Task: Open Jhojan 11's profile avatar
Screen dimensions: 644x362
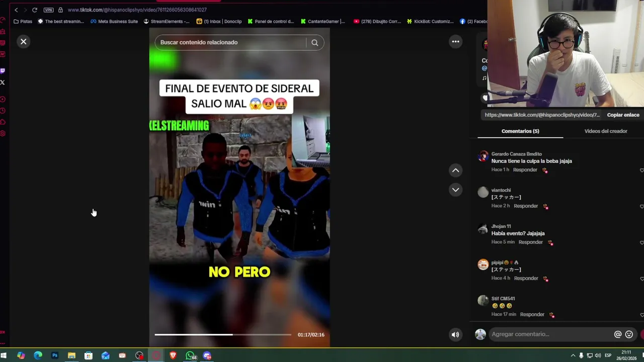Action: 483,228
